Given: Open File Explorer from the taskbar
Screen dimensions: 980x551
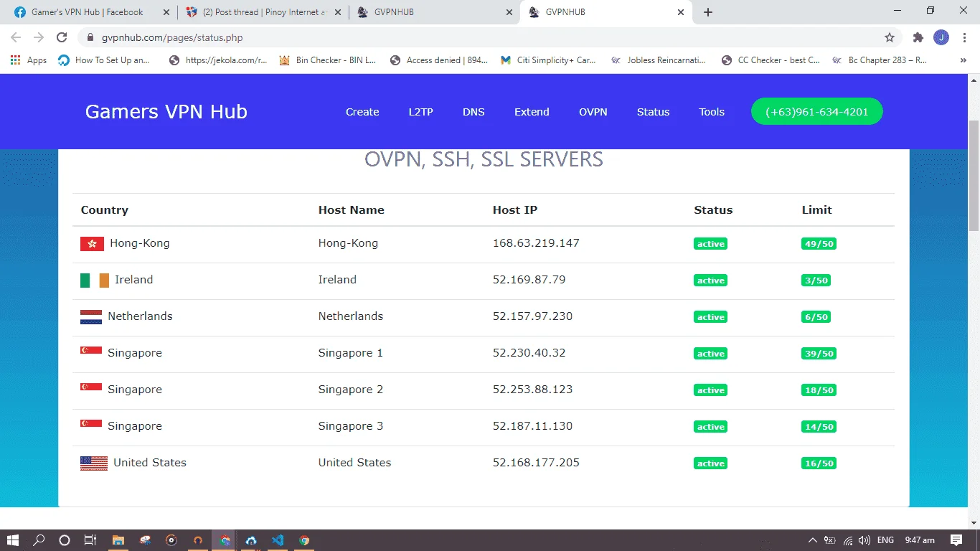Looking at the screenshot, I should click(x=118, y=540).
